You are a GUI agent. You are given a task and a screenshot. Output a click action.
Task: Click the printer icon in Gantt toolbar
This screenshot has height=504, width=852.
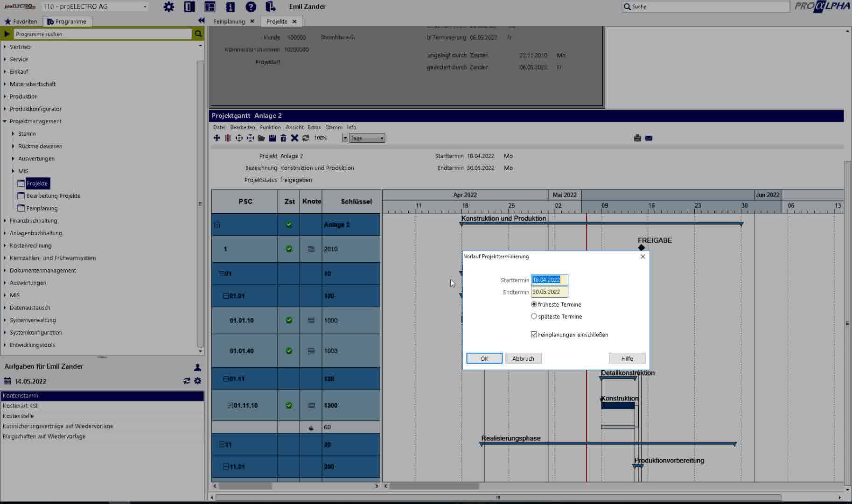coord(637,138)
